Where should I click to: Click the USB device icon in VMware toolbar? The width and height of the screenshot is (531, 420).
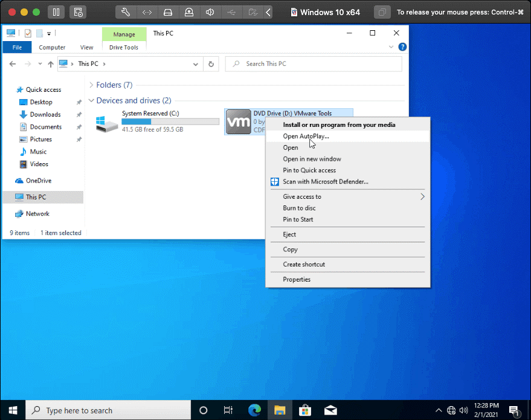231,12
